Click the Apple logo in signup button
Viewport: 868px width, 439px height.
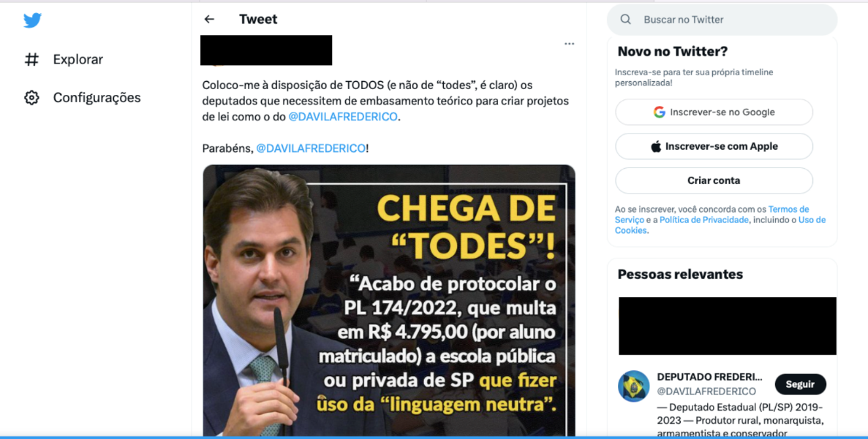[x=656, y=147]
